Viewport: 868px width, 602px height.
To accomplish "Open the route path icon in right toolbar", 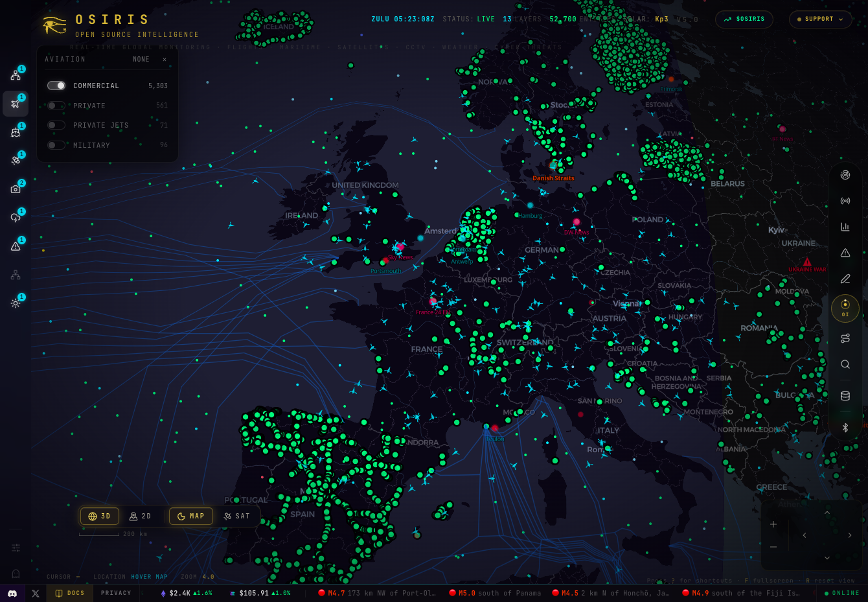I will pos(845,338).
